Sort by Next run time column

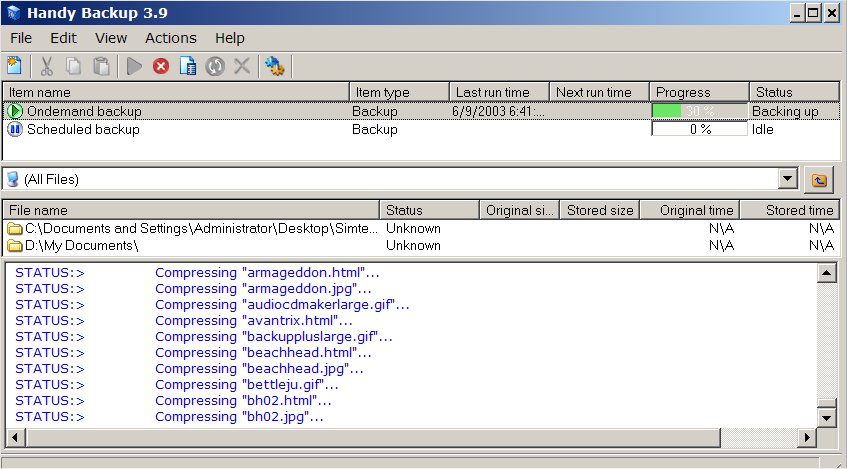600,92
